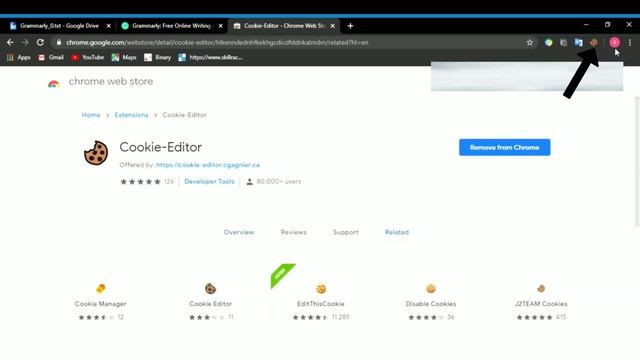Go to Extensions in the breadcrumb

[x=131, y=115]
